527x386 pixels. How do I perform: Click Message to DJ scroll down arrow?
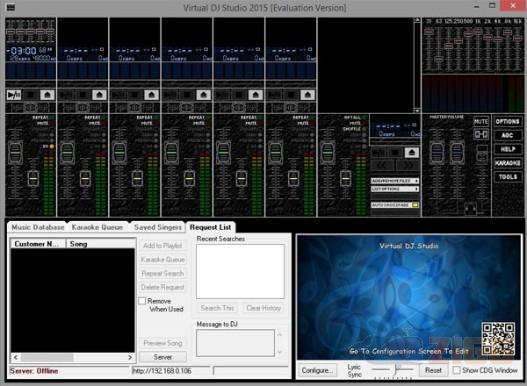coord(279,352)
